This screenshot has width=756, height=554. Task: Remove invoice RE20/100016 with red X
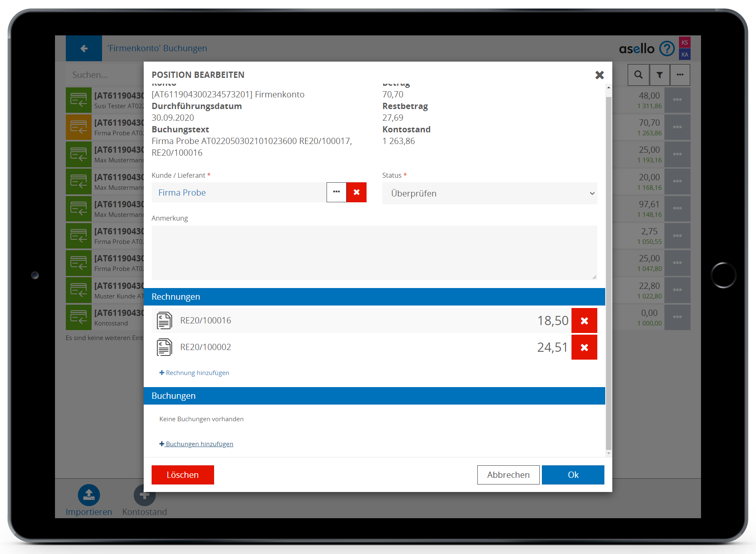click(584, 320)
